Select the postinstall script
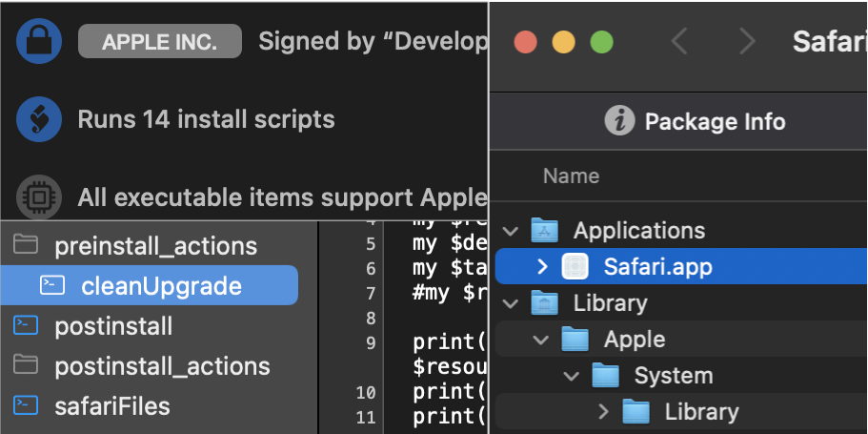868x434 pixels. (x=113, y=326)
